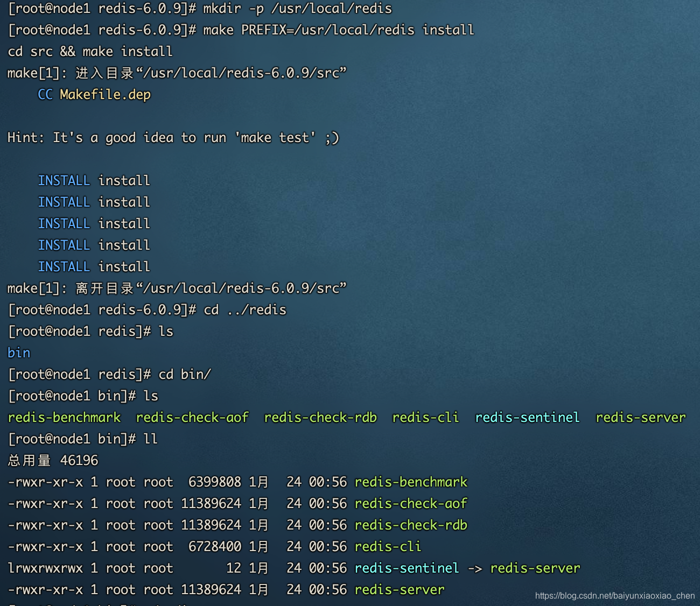Click 'redis-server' in the ls output row

click(x=641, y=418)
